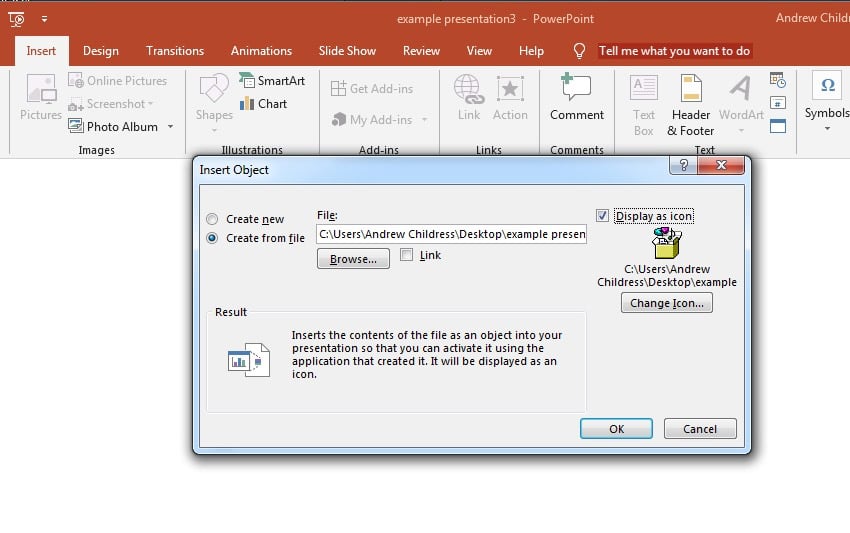Click the Symbols omega icon
The image size is (850, 533).
pos(827,86)
